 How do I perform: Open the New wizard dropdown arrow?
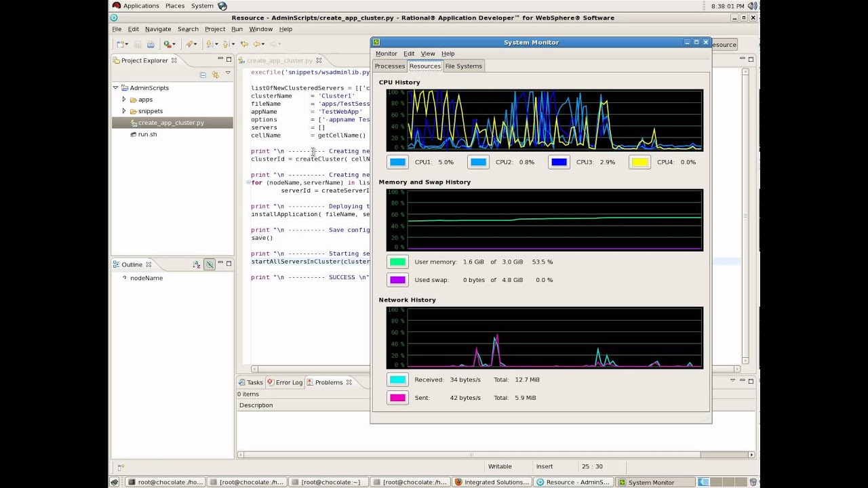tap(127, 44)
